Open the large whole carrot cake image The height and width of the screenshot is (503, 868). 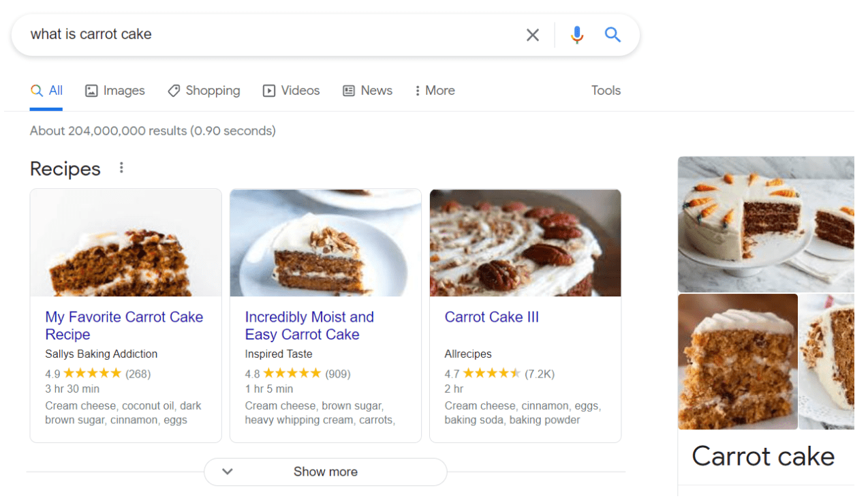pos(766,224)
